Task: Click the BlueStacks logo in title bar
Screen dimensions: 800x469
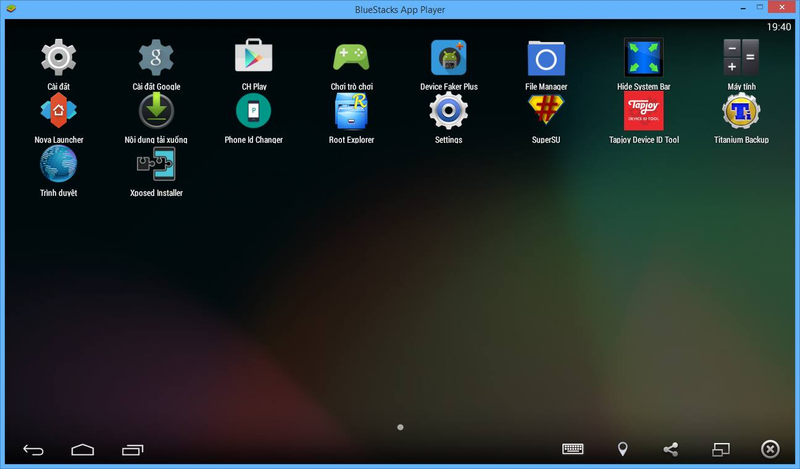Action: (x=11, y=9)
